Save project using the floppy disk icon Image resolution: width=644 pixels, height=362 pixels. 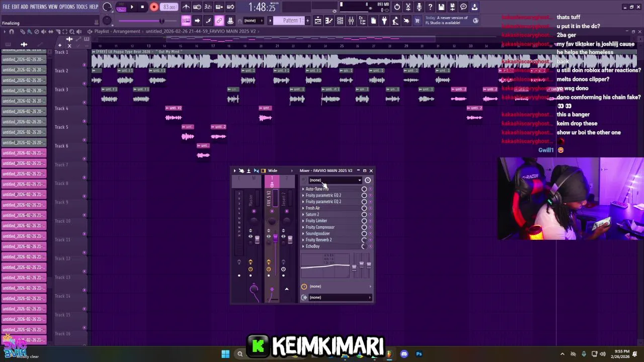(441, 7)
